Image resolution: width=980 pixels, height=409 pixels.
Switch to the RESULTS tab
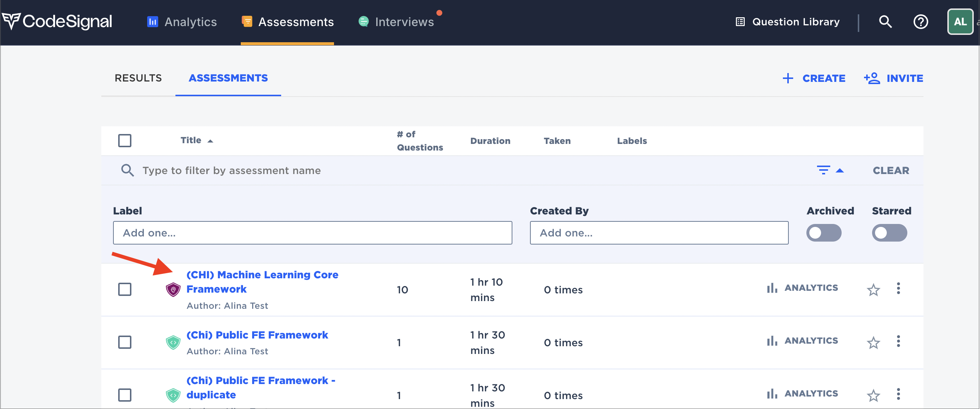[138, 78]
